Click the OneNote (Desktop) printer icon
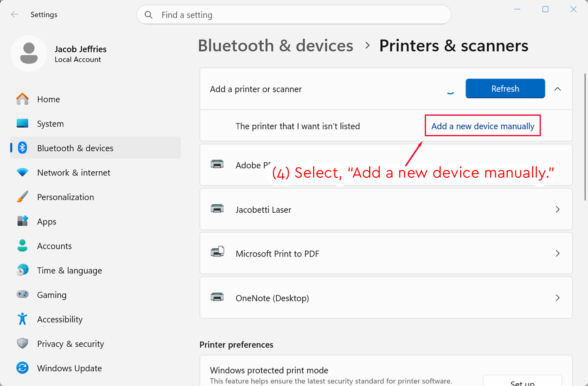 (x=217, y=297)
